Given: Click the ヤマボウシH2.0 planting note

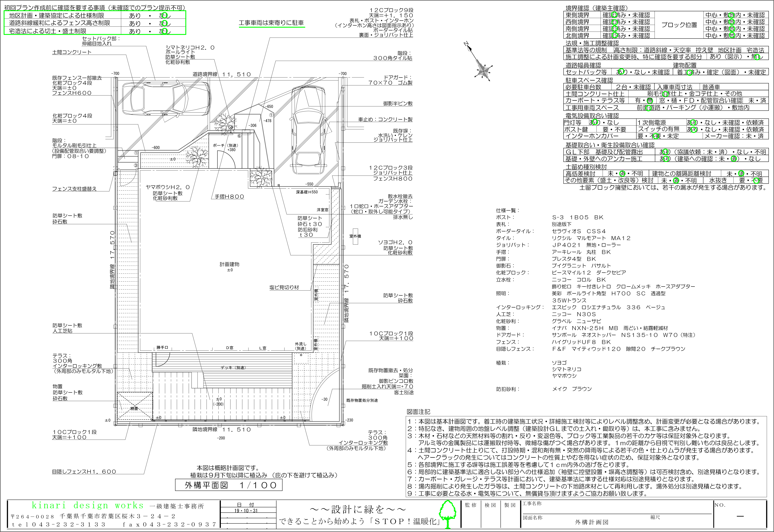Looking at the screenshot, I should pyautogui.click(x=168, y=187).
